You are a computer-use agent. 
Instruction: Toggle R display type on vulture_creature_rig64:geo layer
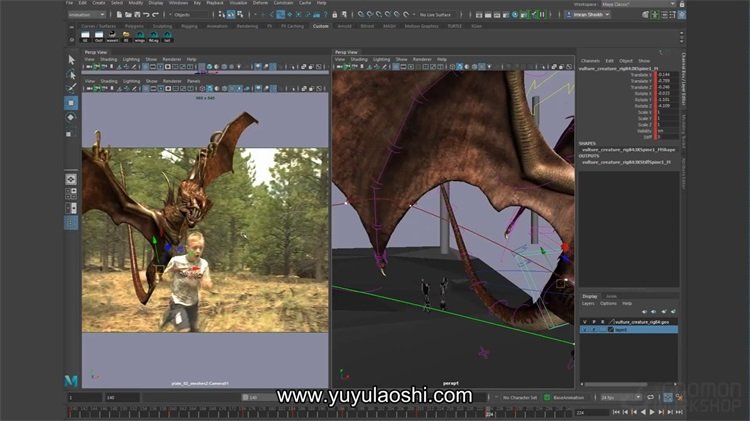pyautogui.click(x=603, y=322)
